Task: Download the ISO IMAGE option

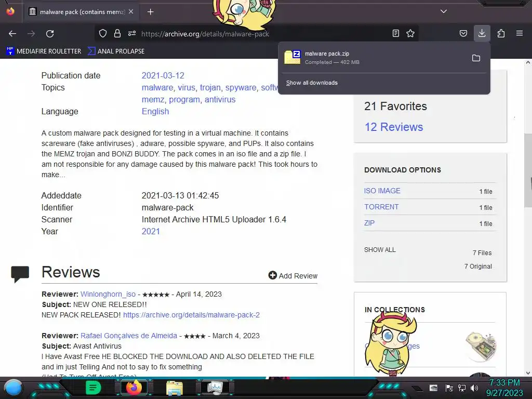Action: 382,191
